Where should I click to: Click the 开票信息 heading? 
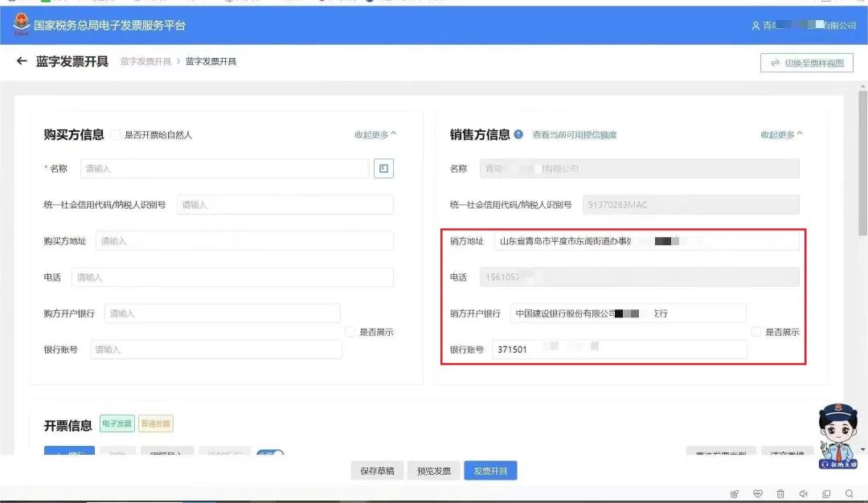tap(68, 425)
